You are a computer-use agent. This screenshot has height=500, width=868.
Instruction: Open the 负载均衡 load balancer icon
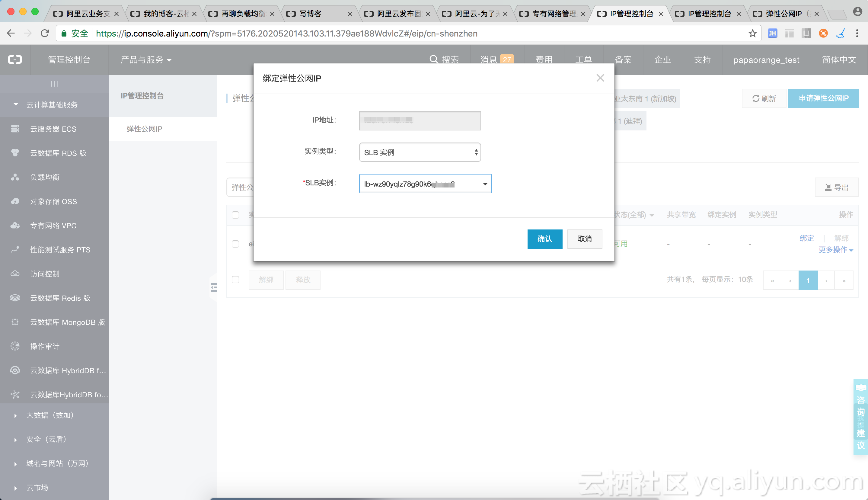pos(15,177)
